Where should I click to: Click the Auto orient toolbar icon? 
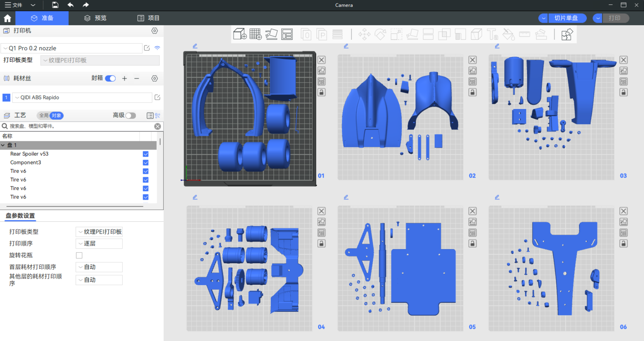[x=271, y=34]
